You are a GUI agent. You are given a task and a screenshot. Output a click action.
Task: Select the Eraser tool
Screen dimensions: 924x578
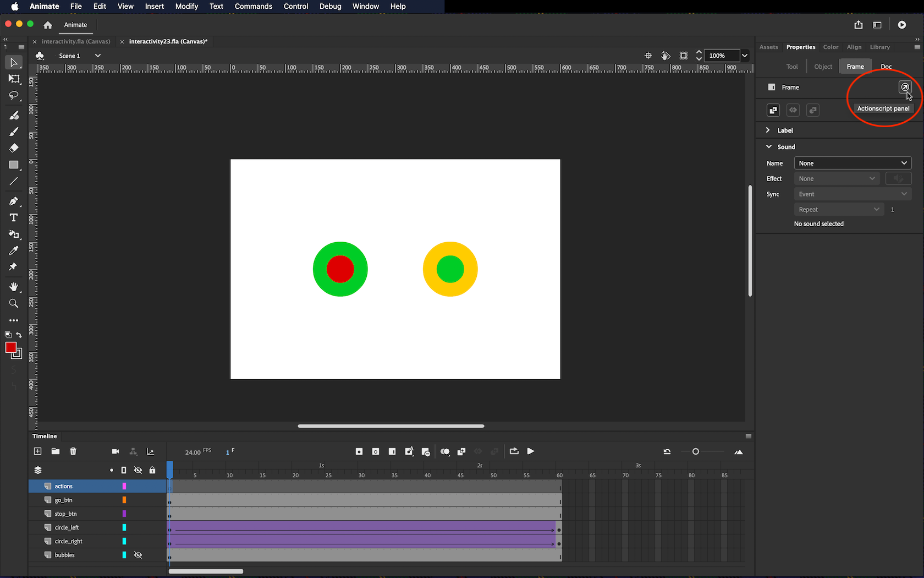14,148
